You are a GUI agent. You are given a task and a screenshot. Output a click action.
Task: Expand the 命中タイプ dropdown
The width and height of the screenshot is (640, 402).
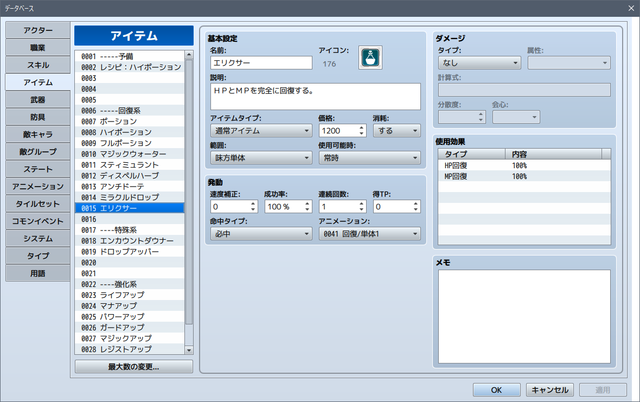tap(261, 234)
